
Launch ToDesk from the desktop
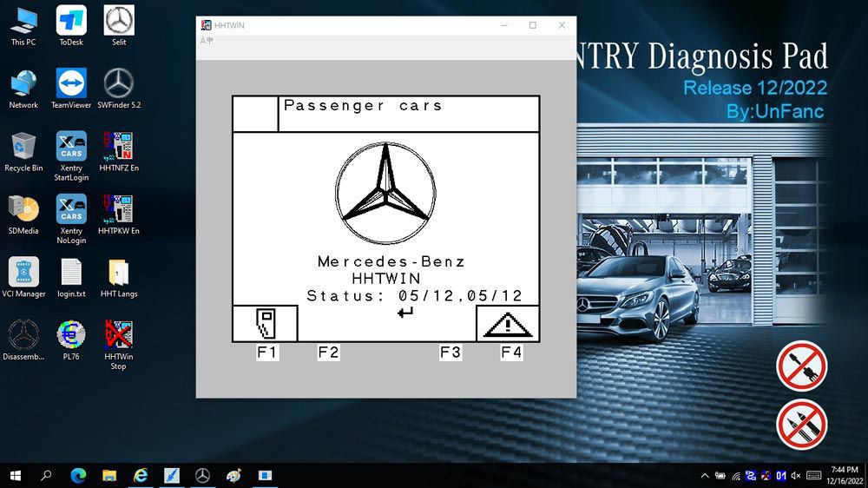71,25
